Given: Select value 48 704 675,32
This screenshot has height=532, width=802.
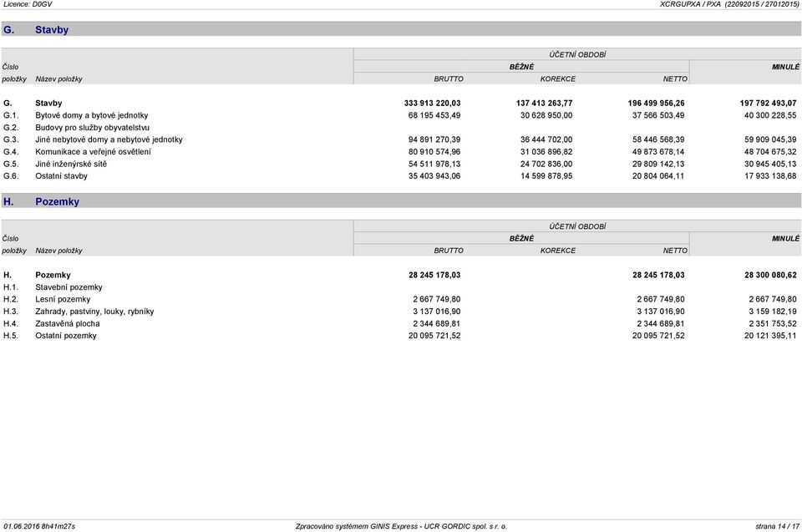Looking at the screenshot, I should pyautogui.click(x=770, y=152).
